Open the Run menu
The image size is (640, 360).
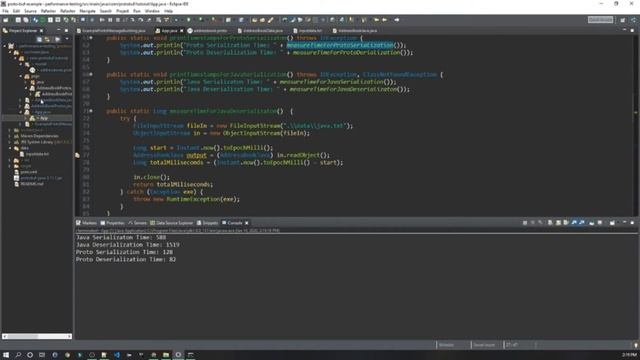click(x=137, y=11)
